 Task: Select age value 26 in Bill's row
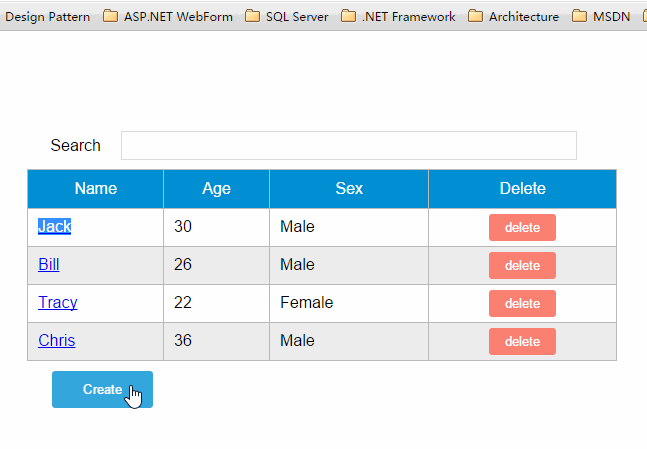pos(183,265)
